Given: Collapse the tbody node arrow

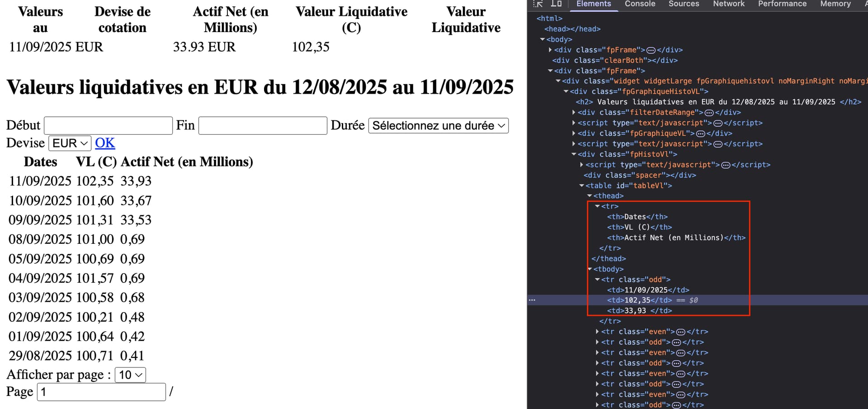Looking at the screenshot, I should (x=590, y=269).
